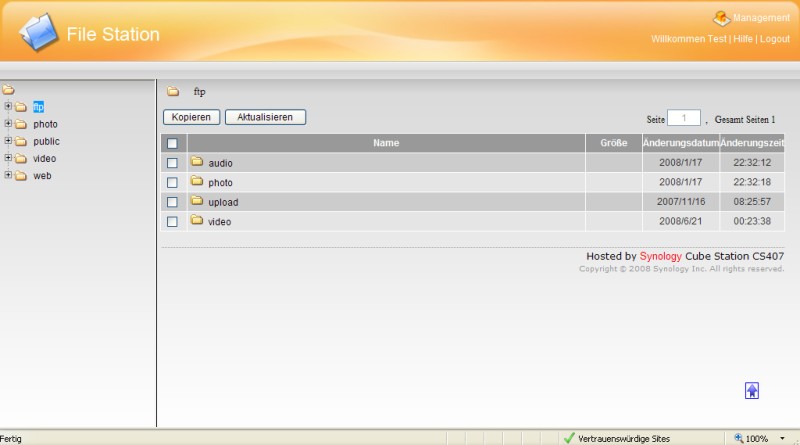
Task: Click the File Station logo icon
Action: click(x=39, y=34)
